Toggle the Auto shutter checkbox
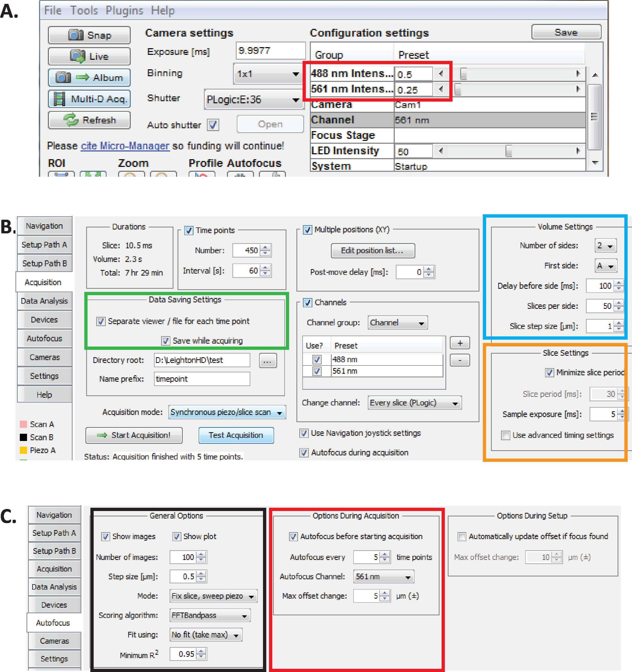Screen dimensions: 632x672 point(213,125)
